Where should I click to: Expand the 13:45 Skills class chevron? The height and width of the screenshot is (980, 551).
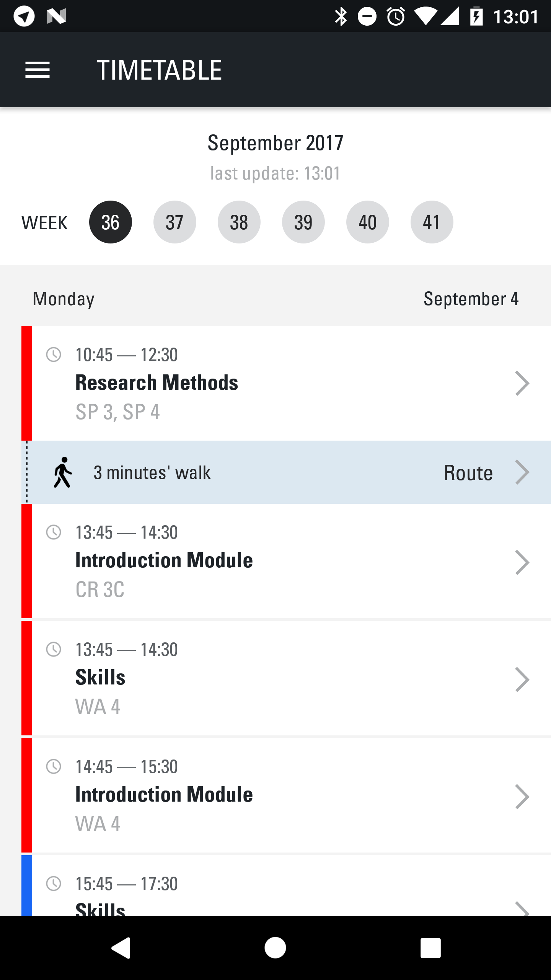(522, 679)
